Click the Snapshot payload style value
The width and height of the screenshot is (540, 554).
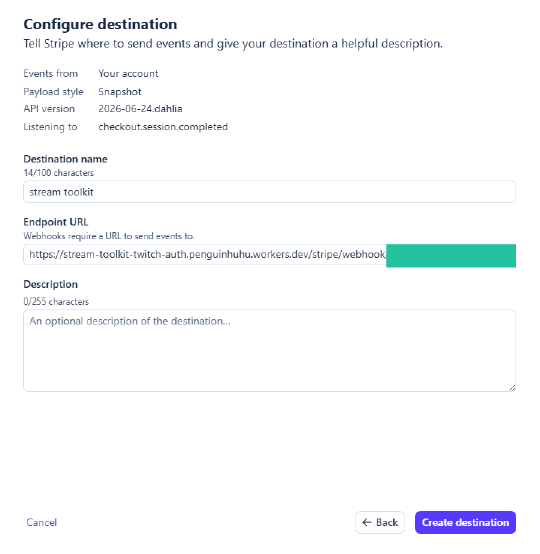point(120,92)
